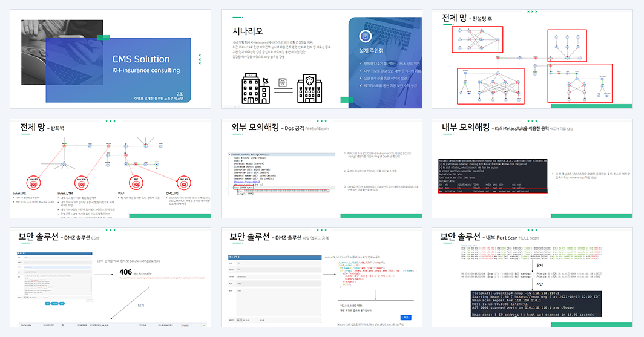
Task: Click the document shield icon between buildings
Action: [x=283, y=83]
